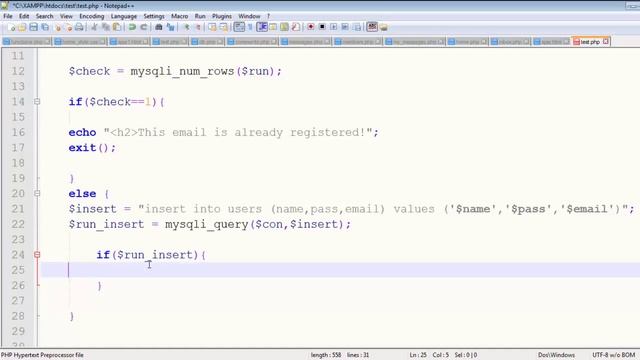Click the mysqli_num_rows text on line 12
The image size is (640, 360).
(182, 71)
